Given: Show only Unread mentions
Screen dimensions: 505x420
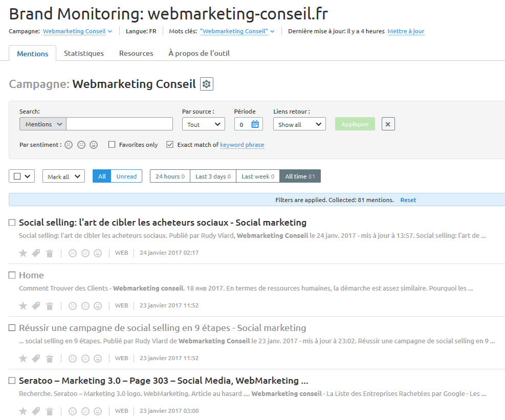Looking at the screenshot, I should pyautogui.click(x=126, y=176).
